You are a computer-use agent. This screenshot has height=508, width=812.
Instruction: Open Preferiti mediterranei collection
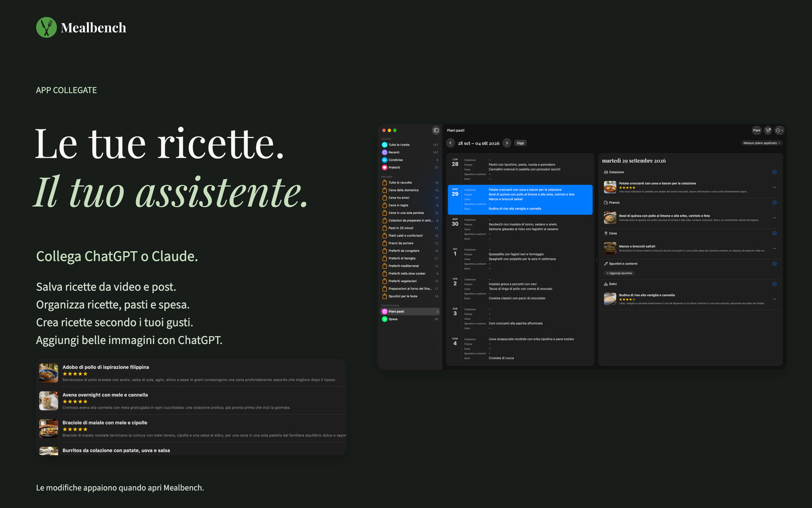[x=410, y=266]
